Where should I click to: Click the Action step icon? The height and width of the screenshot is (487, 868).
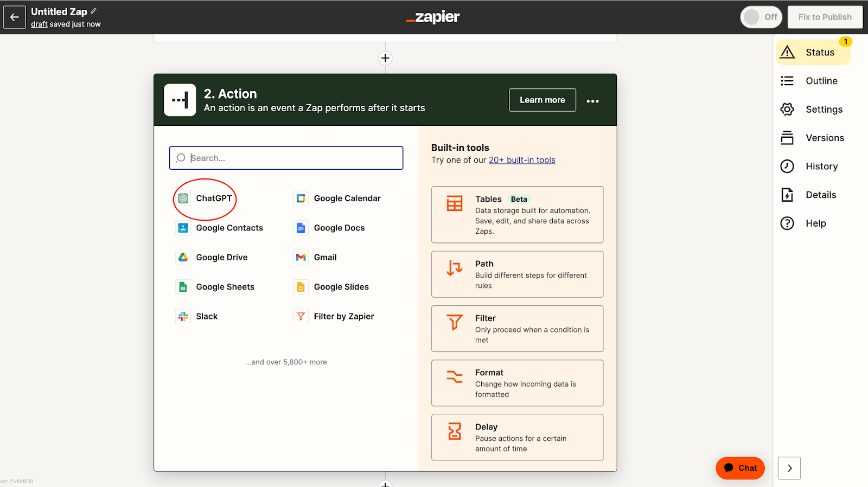coord(180,100)
